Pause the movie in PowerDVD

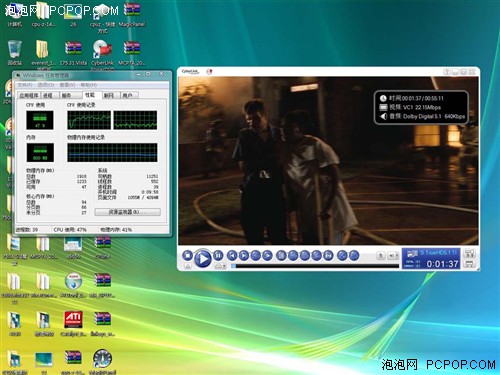tap(218, 256)
